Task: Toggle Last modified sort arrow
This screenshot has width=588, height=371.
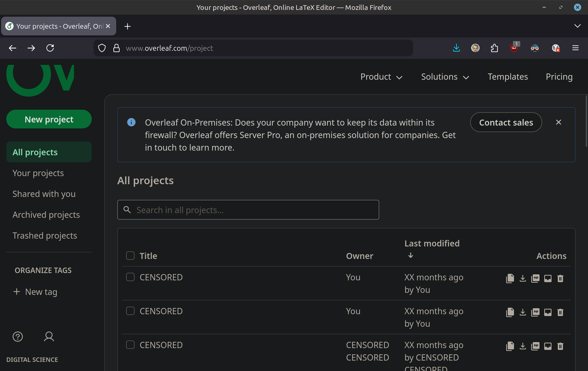Action: coord(411,255)
